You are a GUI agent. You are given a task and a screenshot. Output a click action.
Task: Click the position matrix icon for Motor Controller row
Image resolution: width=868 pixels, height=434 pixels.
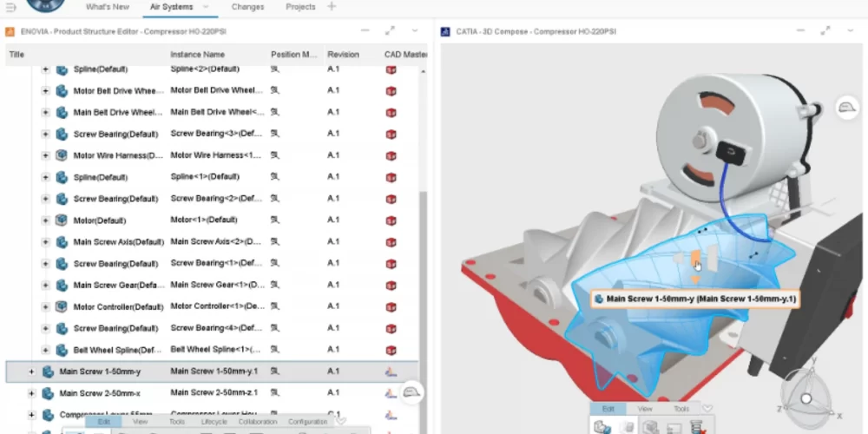coord(275,306)
